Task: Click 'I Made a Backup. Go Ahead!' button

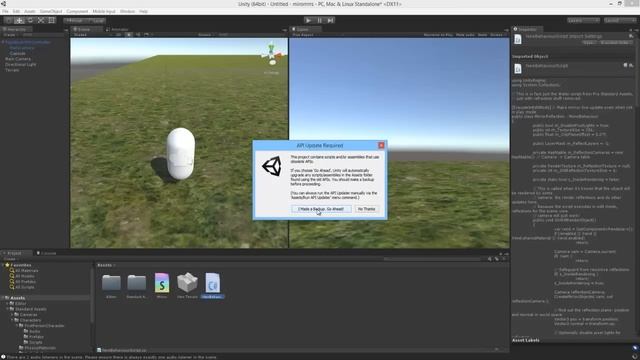Action: point(321,209)
